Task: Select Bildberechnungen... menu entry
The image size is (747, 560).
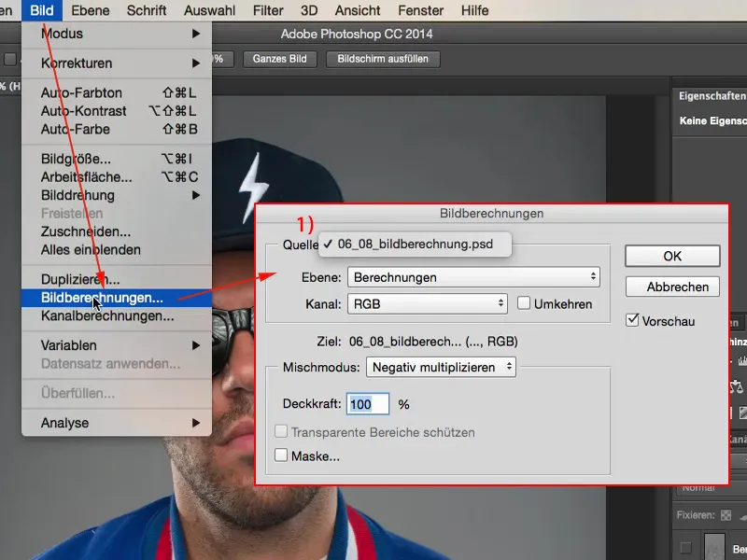Action: (x=117, y=298)
